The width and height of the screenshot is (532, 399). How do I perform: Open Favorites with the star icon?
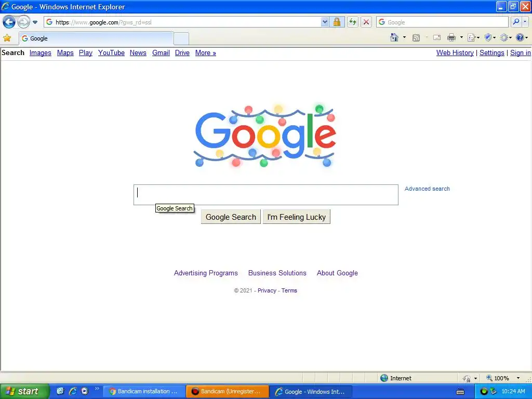pos(7,38)
